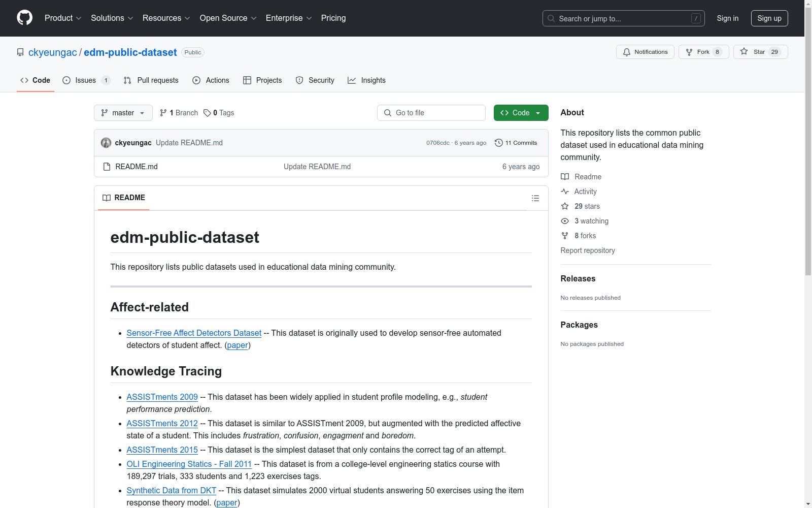Click the fork icon beside 8 forks
Screen dimensions: 812x508
click(565, 236)
